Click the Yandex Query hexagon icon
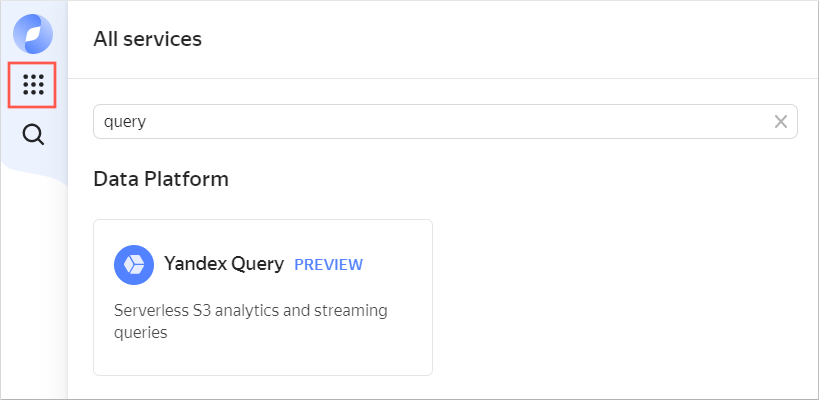This screenshot has width=819, height=400. tap(134, 265)
